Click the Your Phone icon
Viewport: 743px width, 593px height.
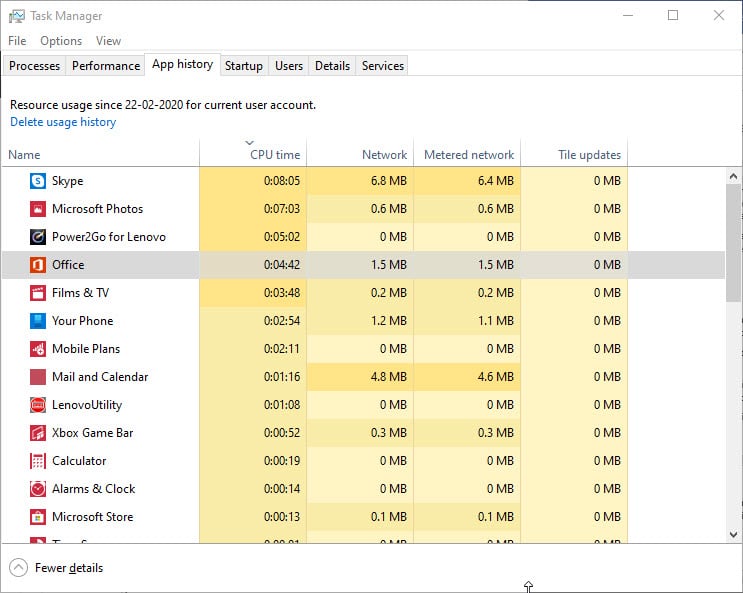pos(38,321)
